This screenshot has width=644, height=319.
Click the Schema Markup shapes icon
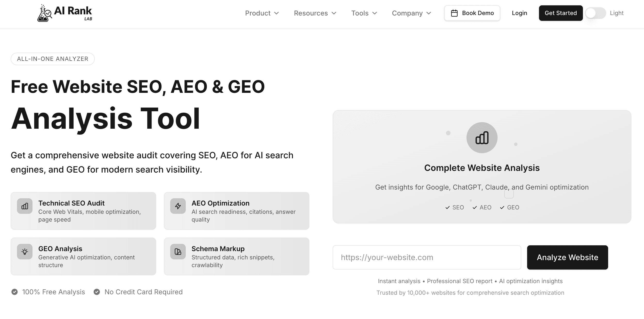tap(178, 252)
